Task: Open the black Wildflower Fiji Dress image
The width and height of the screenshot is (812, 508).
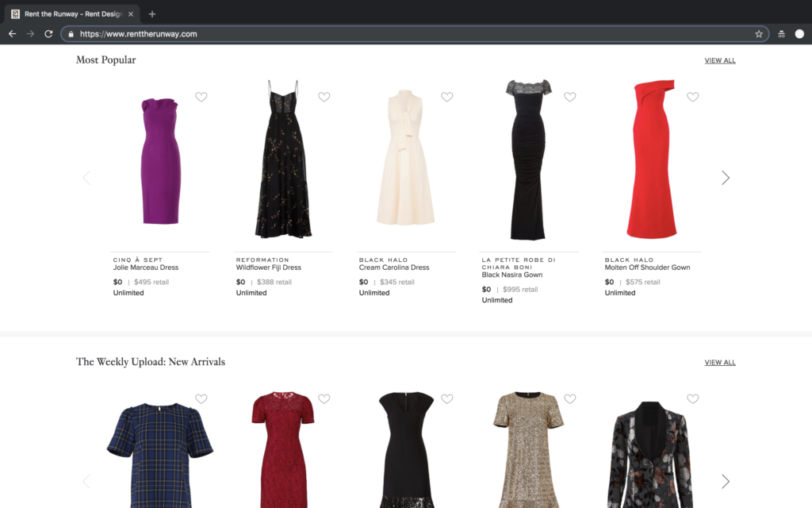Action: tap(283, 159)
